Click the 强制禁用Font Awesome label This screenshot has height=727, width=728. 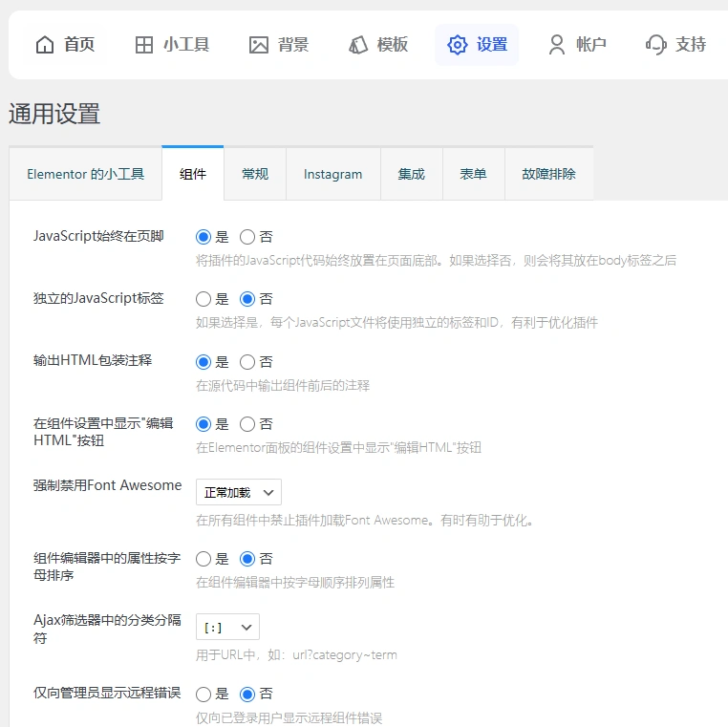pyautogui.click(x=108, y=485)
